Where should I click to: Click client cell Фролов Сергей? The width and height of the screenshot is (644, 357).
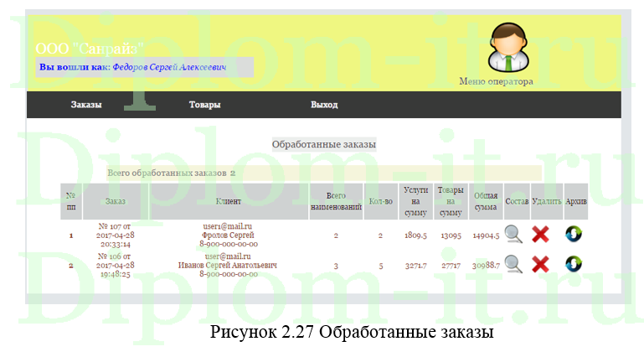click(x=228, y=235)
